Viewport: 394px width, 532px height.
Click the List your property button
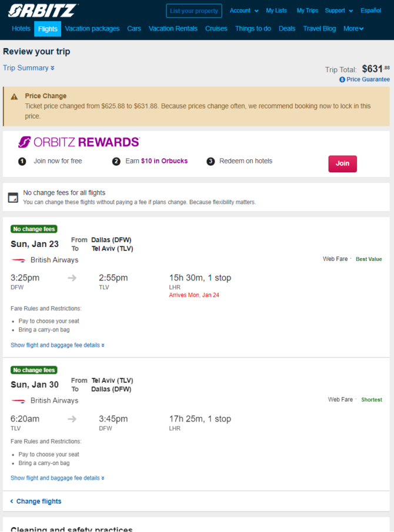[x=194, y=11]
